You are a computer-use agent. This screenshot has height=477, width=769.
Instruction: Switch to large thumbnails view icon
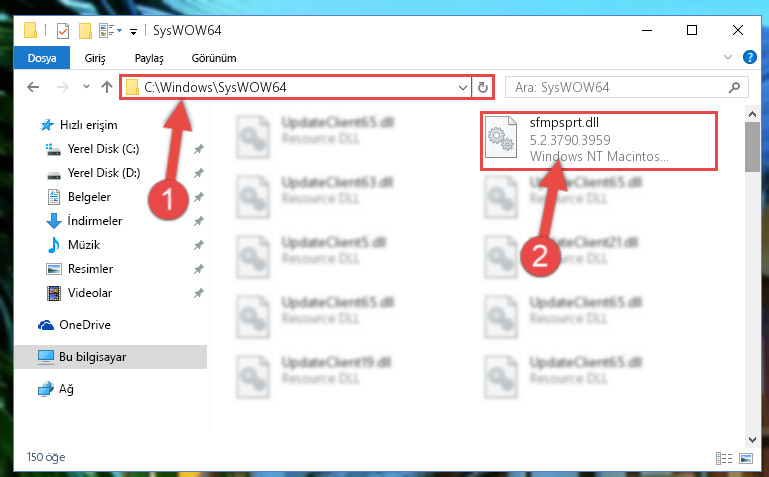coord(746,458)
